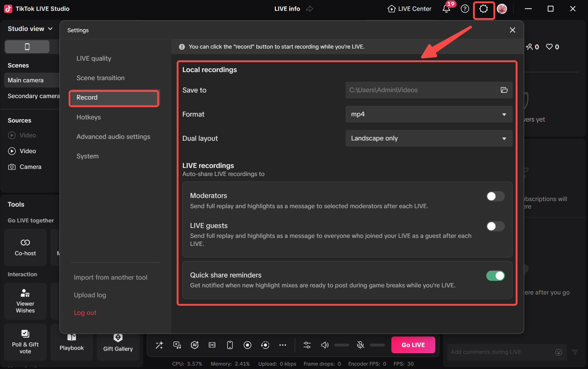The width and height of the screenshot is (588, 369).
Task: Disable Quick share reminders
Action: point(496,276)
